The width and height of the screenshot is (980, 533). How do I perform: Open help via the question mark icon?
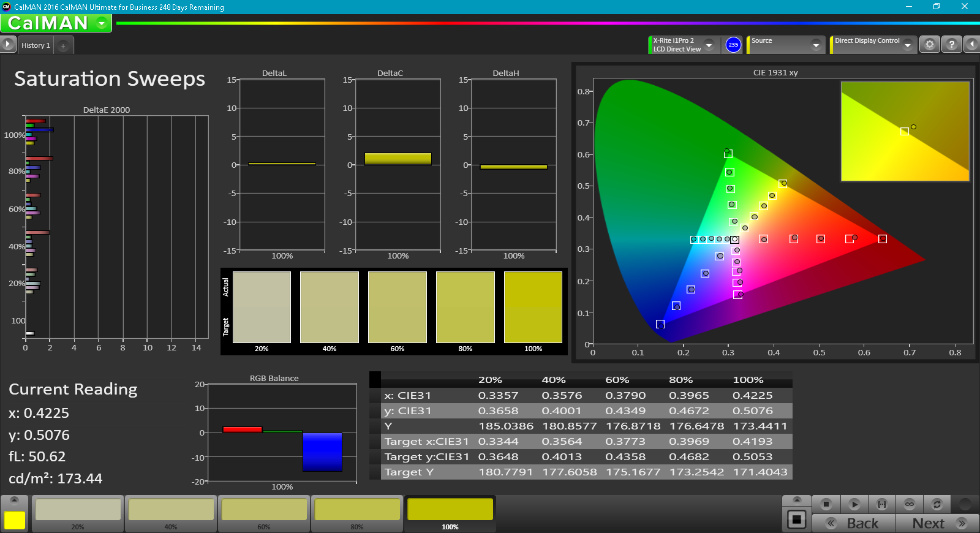(x=951, y=45)
